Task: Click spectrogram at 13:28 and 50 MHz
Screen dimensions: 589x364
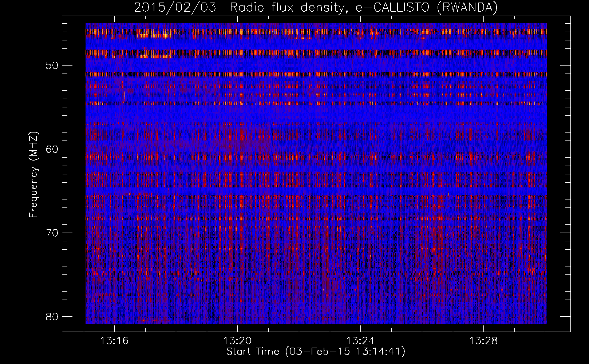Action: coord(483,65)
